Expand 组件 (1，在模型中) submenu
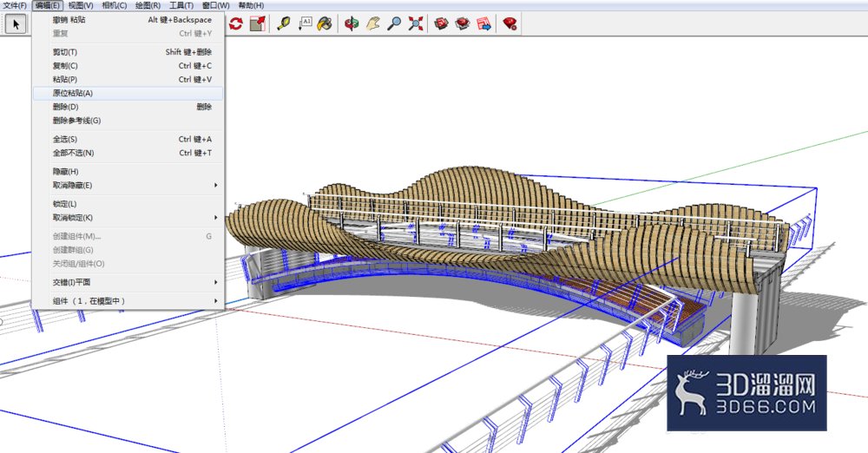Image resolution: width=868 pixels, height=453 pixels. coord(128,301)
